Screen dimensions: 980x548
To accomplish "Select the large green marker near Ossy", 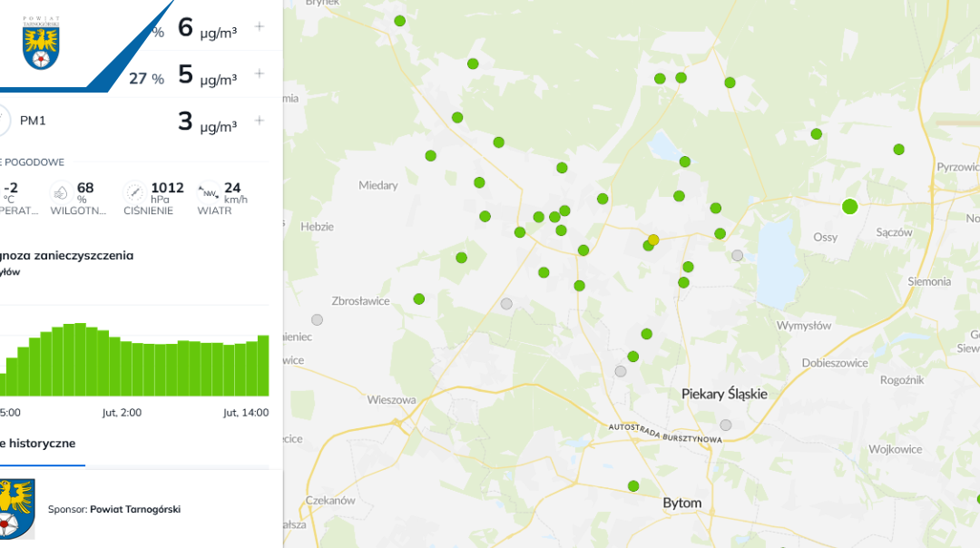I will (849, 207).
